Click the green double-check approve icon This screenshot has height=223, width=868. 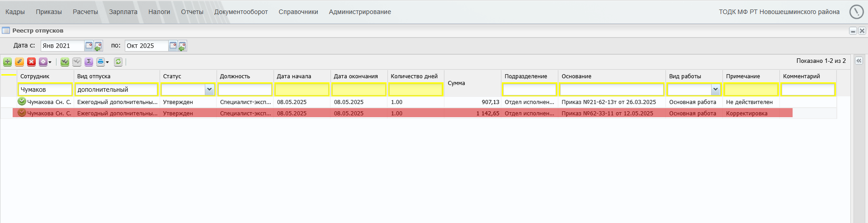(65, 62)
